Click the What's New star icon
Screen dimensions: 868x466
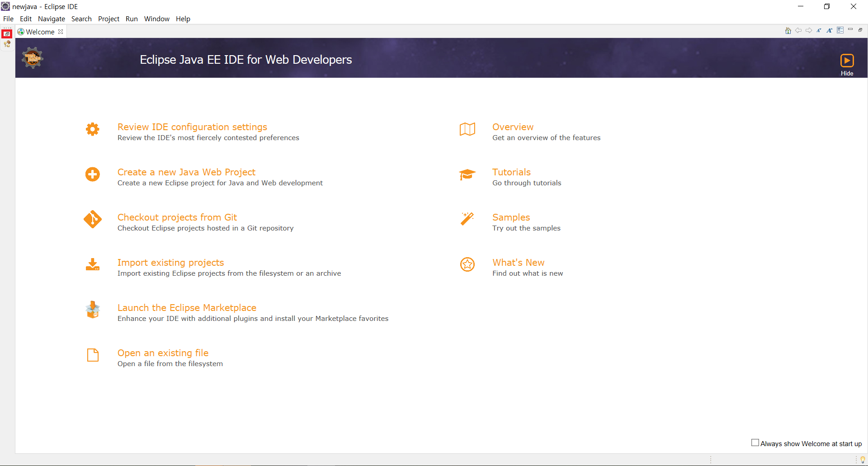(467, 264)
